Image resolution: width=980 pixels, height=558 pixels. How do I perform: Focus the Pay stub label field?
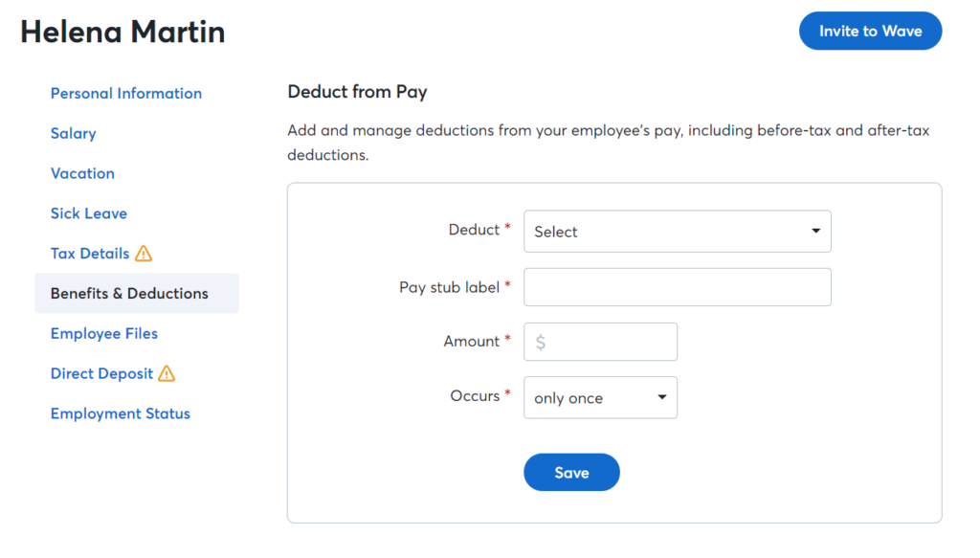coord(678,287)
